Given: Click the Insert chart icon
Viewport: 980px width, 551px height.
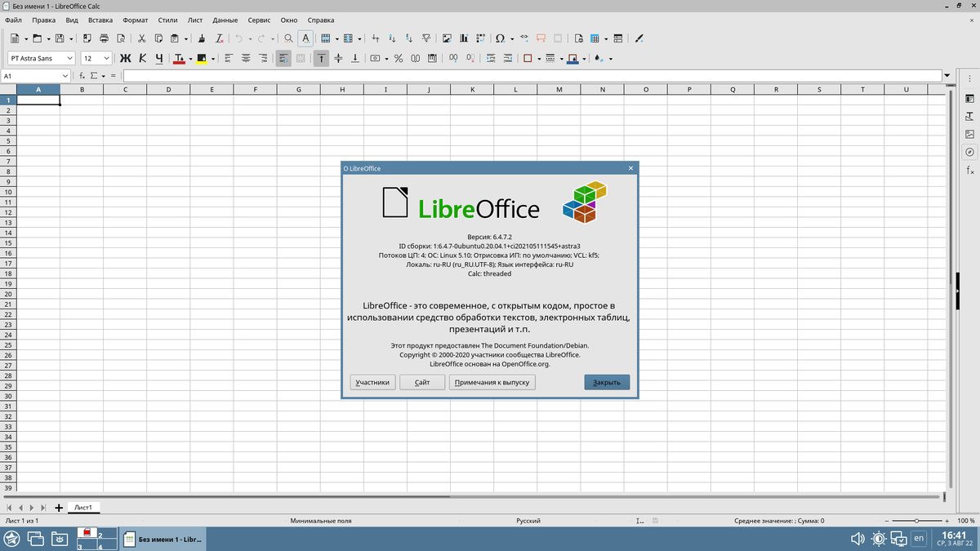Looking at the screenshot, I should tap(463, 38).
